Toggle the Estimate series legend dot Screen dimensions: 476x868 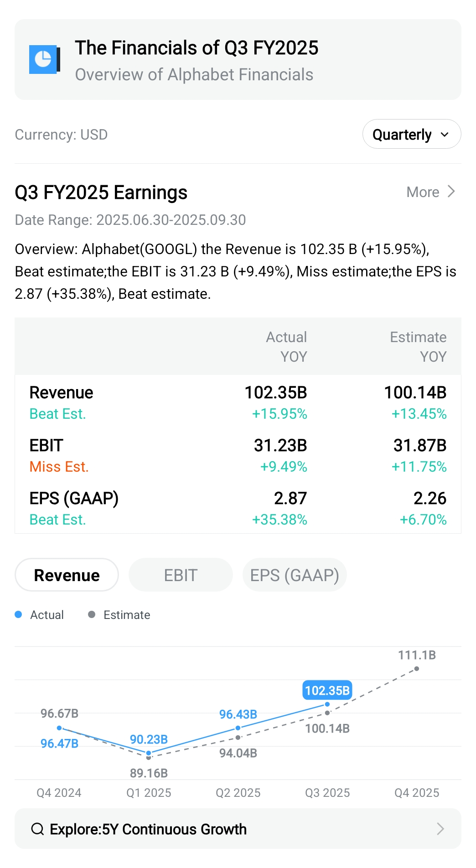tap(92, 615)
